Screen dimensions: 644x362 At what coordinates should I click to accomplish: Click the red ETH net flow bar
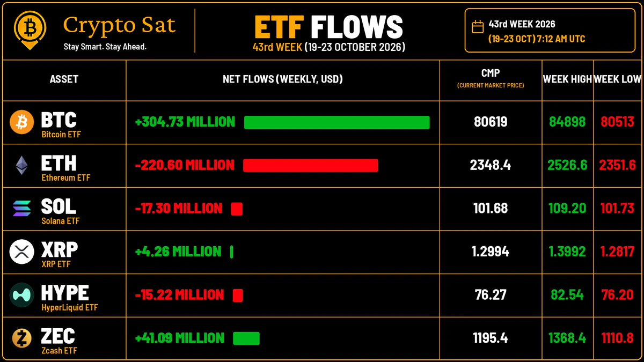pos(310,165)
